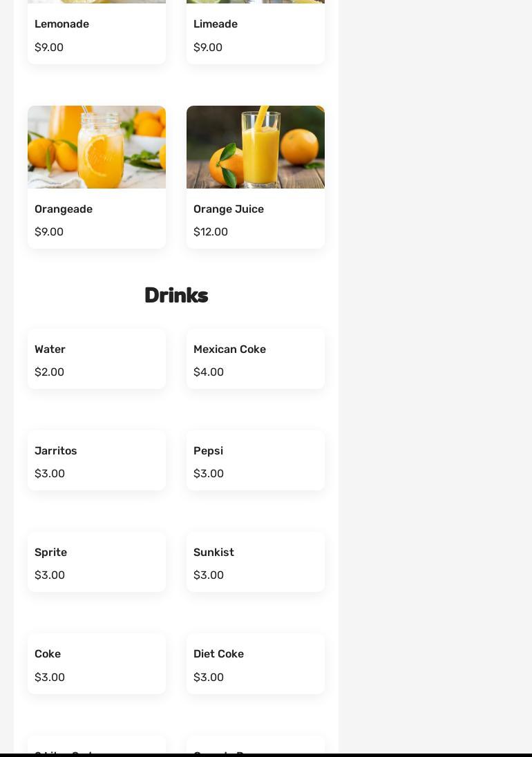Viewport: 532px width, 757px height.
Task: Select the Sunkist drink card
Action: pos(256,562)
